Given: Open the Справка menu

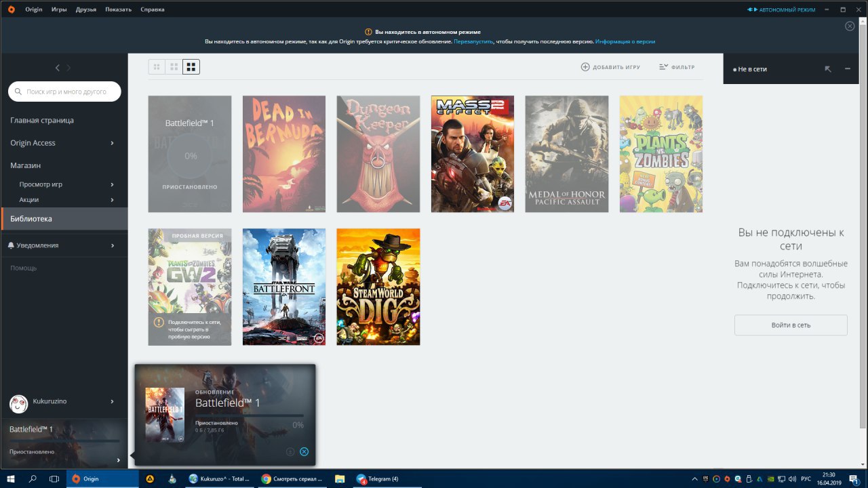Looking at the screenshot, I should point(153,9).
